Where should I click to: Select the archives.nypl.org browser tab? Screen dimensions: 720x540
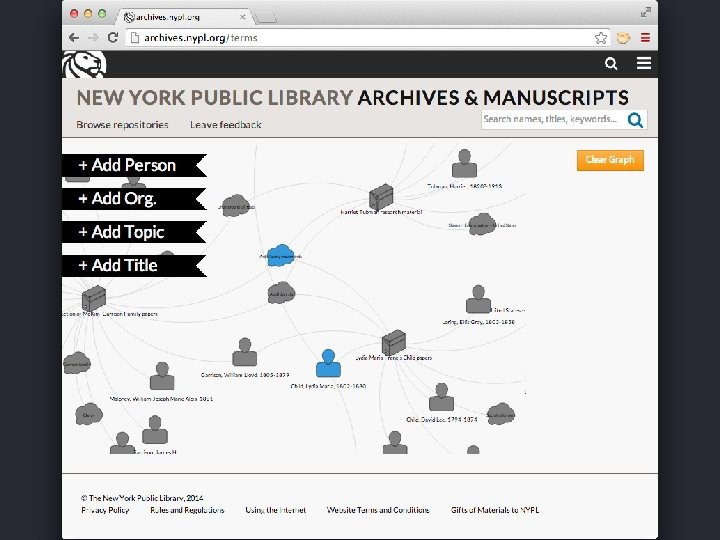[184, 17]
